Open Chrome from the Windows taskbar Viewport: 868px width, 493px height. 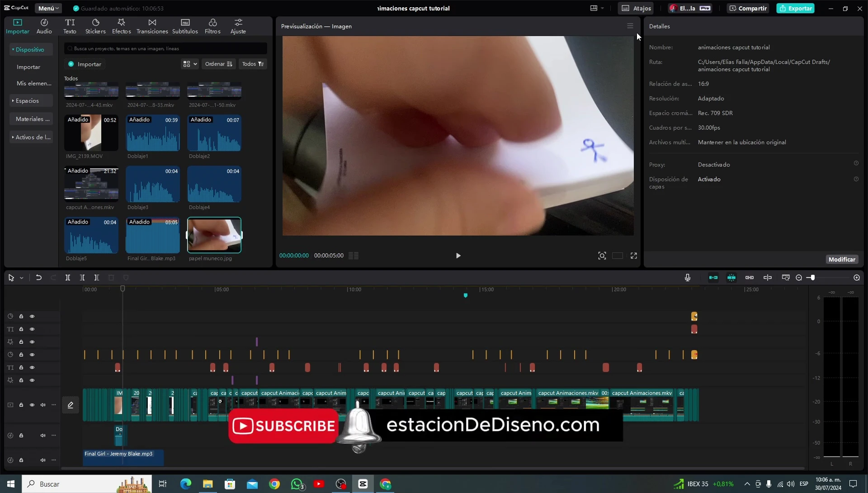click(274, 484)
